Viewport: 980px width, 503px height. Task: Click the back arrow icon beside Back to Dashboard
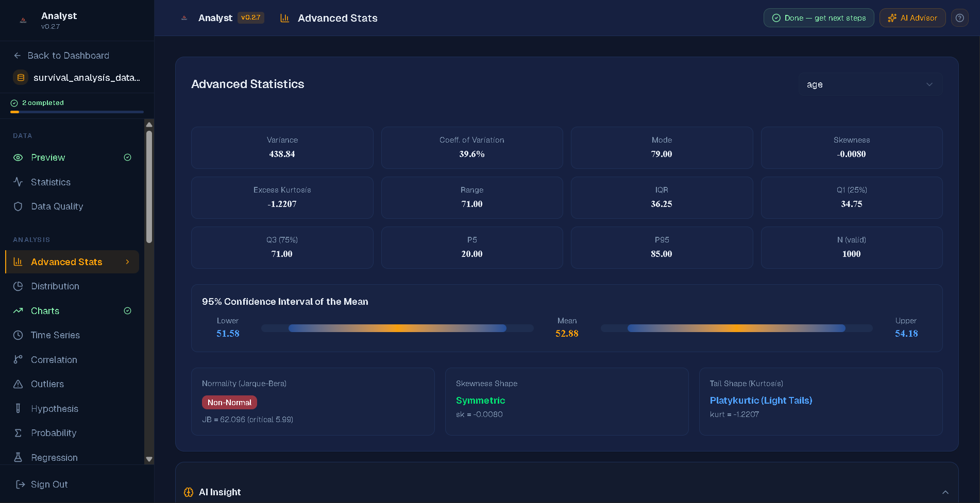(x=18, y=56)
